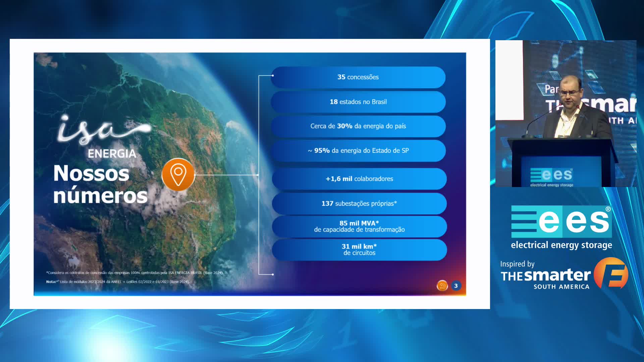Select the '31 mil km de circuitos' pill
Screen dimensions: 644x362
pyautogui.click(x=359, y=250)
